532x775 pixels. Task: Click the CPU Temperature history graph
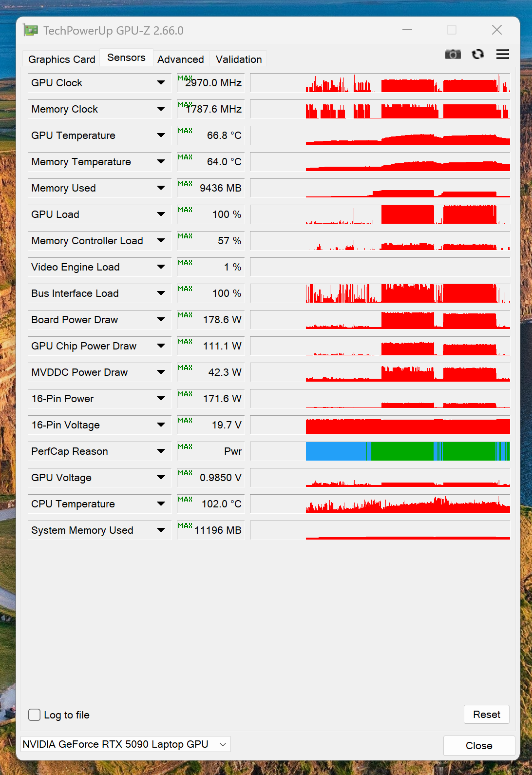[x=380, y=504]
